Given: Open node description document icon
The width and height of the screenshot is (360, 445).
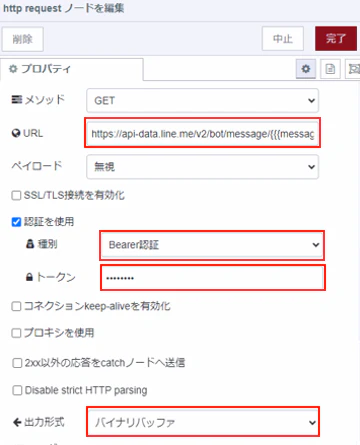Looking at the screenshot, I should click(330, 69).
